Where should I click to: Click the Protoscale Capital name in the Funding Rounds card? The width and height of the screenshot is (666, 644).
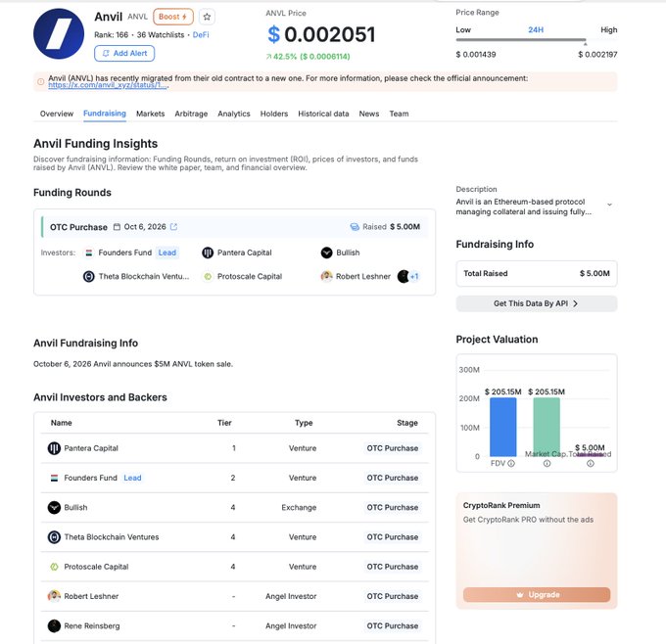coord(250,276)
